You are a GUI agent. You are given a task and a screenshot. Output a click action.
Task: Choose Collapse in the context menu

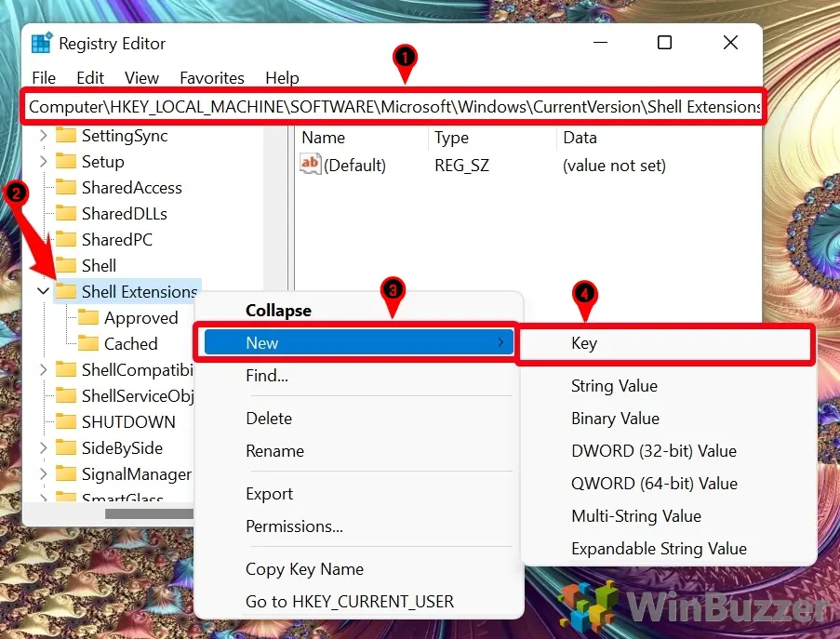278,311
